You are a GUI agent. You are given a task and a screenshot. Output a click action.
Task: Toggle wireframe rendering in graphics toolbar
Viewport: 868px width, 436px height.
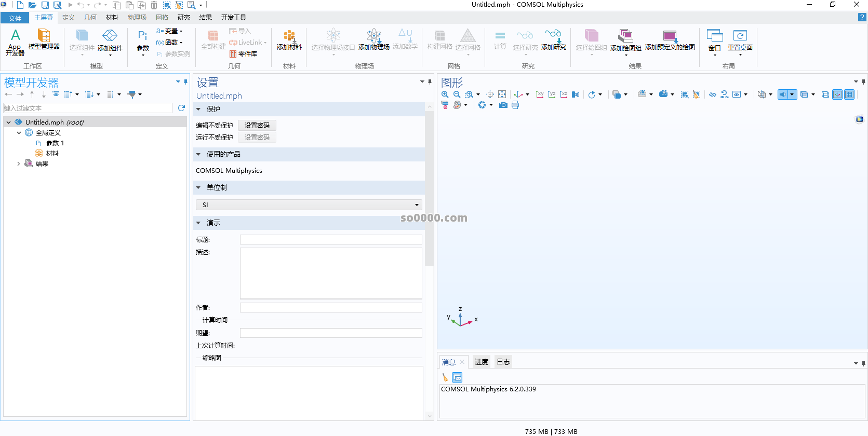tap(825, 94)
